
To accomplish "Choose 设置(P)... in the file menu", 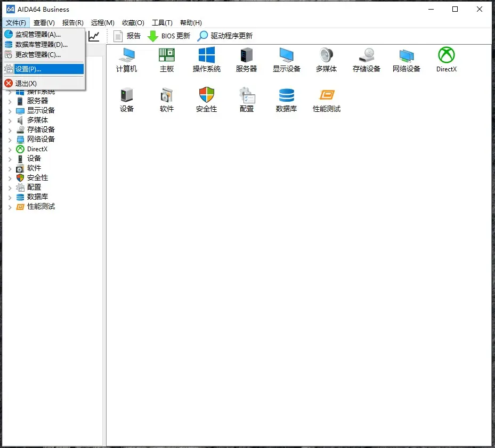I will (x=44, y=69).
